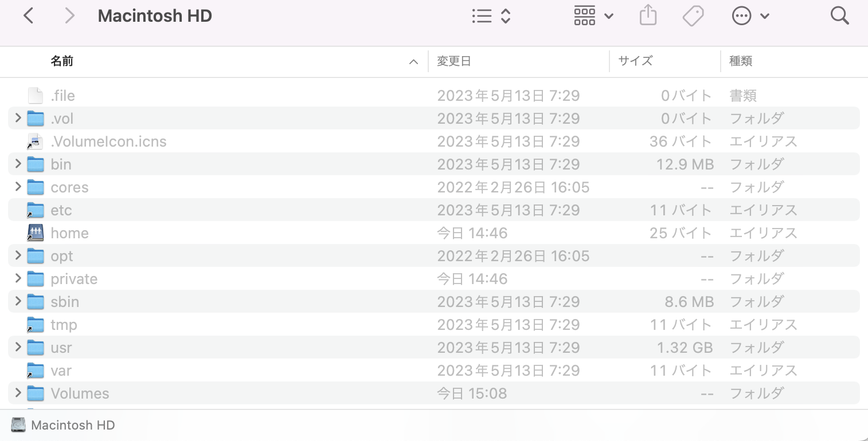This screenshot has width=868, height=441.
Task: Sort by the 名前 column header
Action: [x=62, y=61]
